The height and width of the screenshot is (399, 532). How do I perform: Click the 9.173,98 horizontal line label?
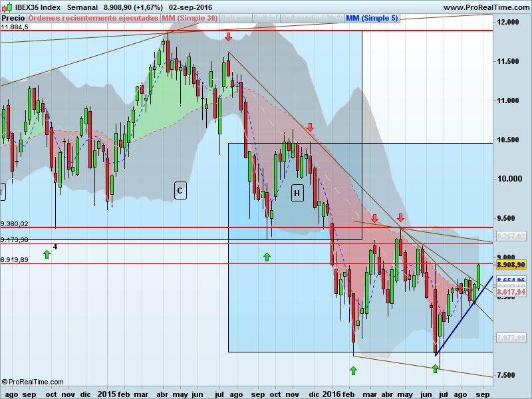click(14, 239)
